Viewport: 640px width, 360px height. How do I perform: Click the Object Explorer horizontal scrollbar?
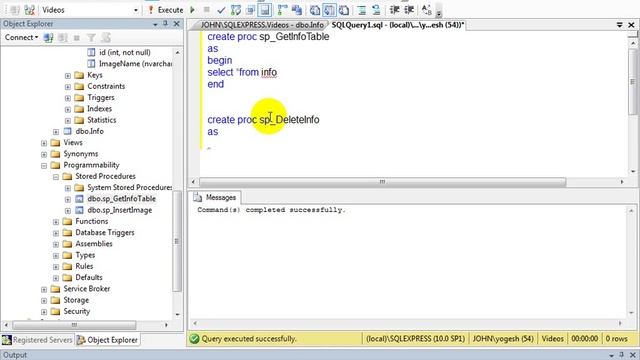(74, 325)
